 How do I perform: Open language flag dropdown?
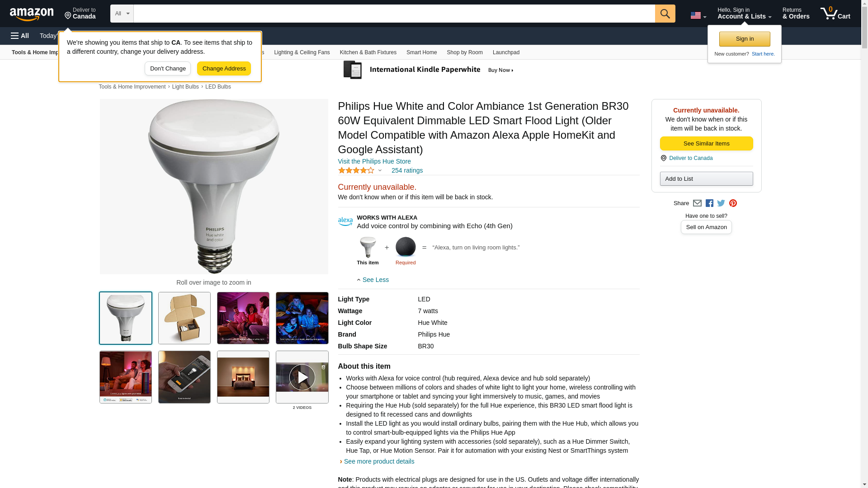pyautogui.click(x=698, y=15)
